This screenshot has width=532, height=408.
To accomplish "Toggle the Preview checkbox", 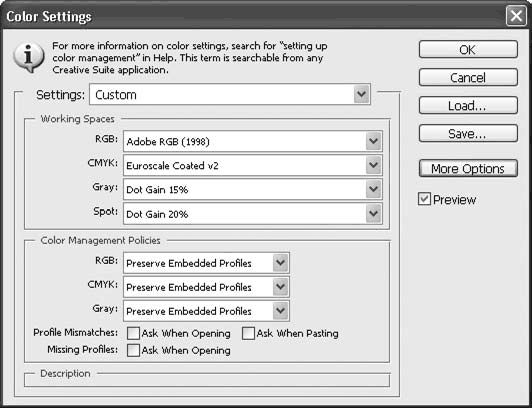I will (x=424, y=199).
